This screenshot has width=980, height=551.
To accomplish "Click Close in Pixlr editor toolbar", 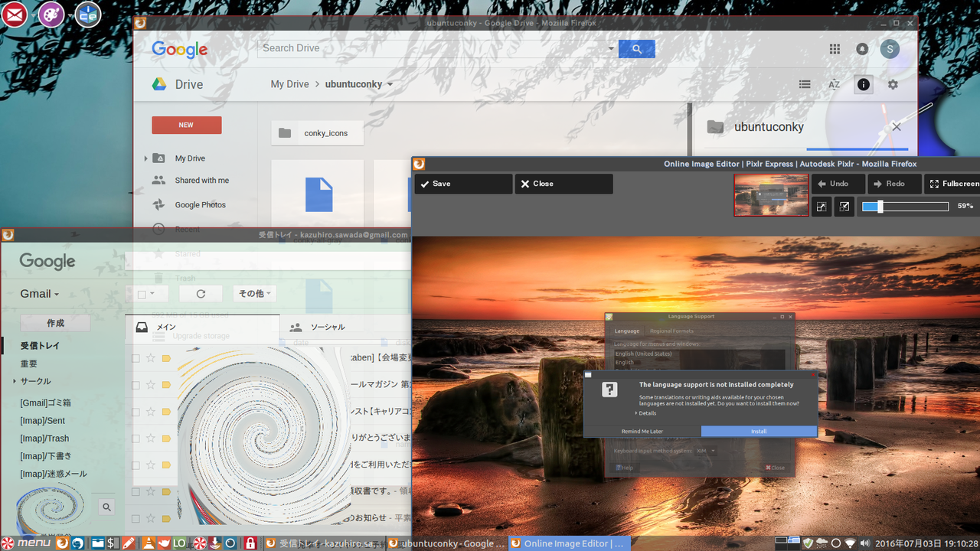I will coord(563,184).
